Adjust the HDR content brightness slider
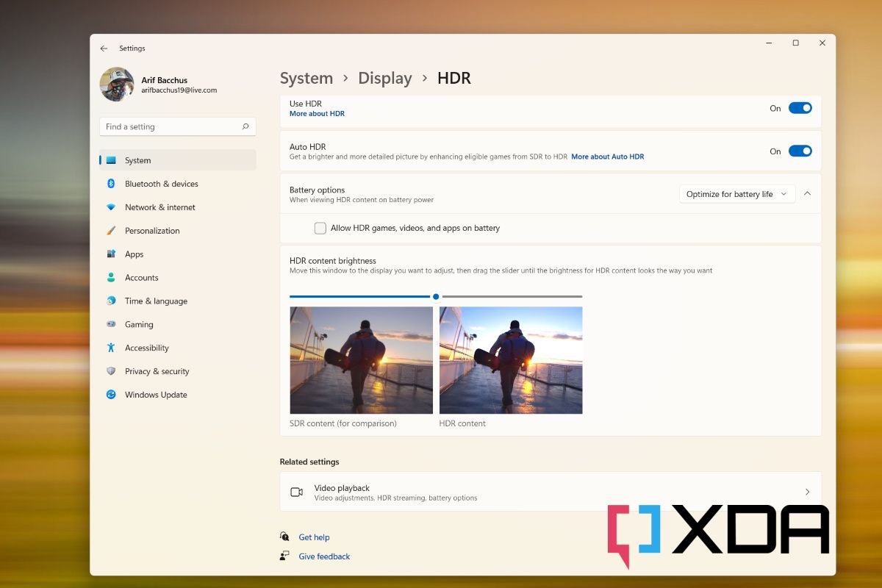The height and width of the screenshot is (588, 882). pyautogui.click(x=435, y=296)
